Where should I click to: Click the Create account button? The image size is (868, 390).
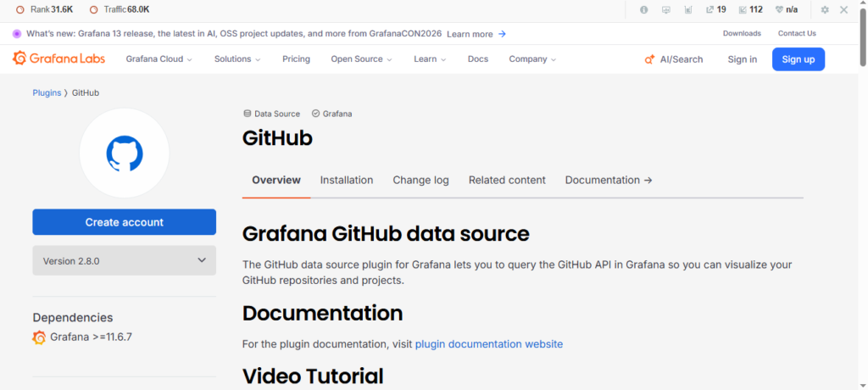pos(125,222)
